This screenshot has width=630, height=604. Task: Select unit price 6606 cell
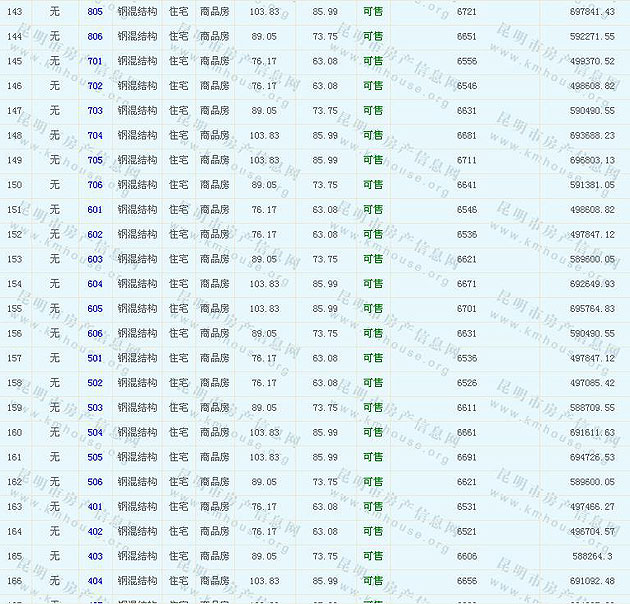[467, 556]
